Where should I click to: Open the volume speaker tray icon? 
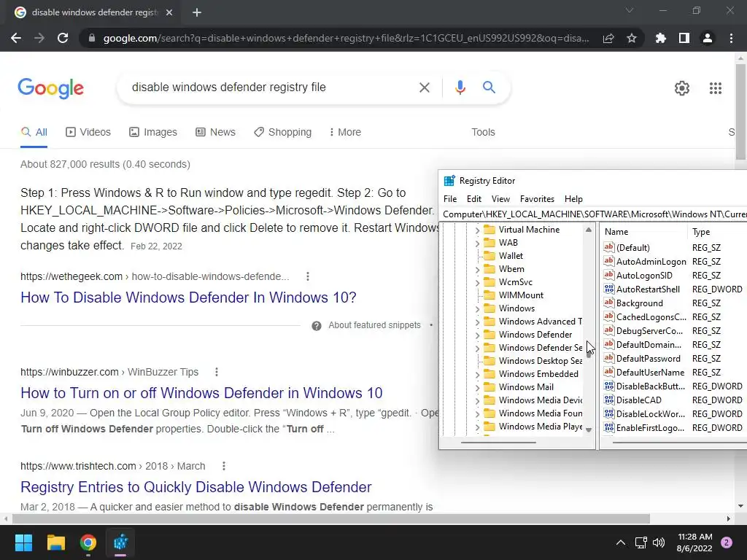coord(659,542)
